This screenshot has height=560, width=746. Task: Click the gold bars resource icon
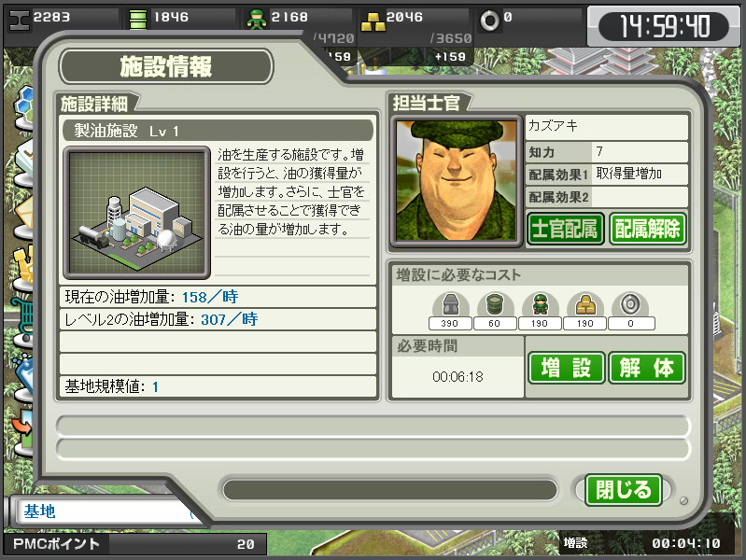373,21
